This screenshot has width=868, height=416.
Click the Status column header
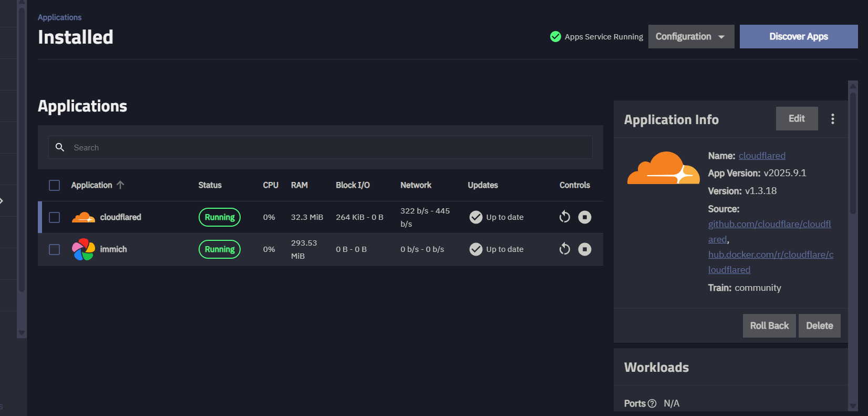click(x=210, y=185)
